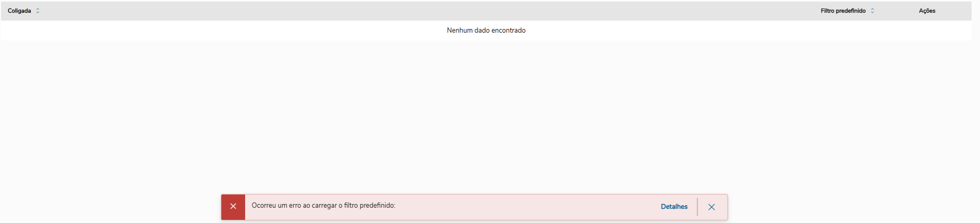Sort the table by Filtro predefinido header
The image size is (980, 223).
pos(843,11)
